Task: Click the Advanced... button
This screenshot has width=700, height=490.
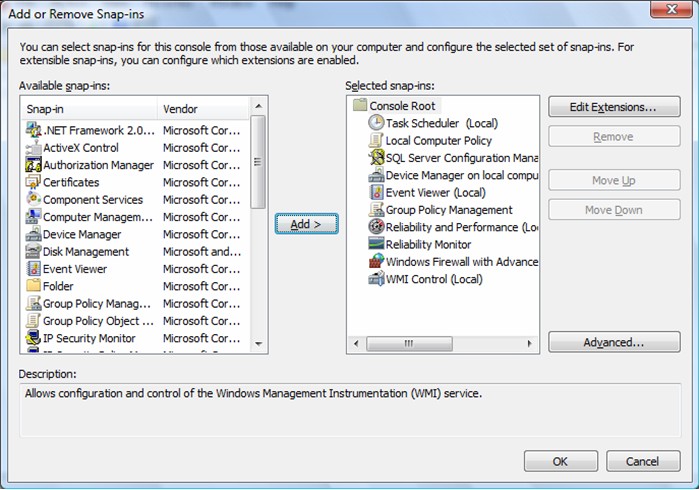Action: coord(614,342)
